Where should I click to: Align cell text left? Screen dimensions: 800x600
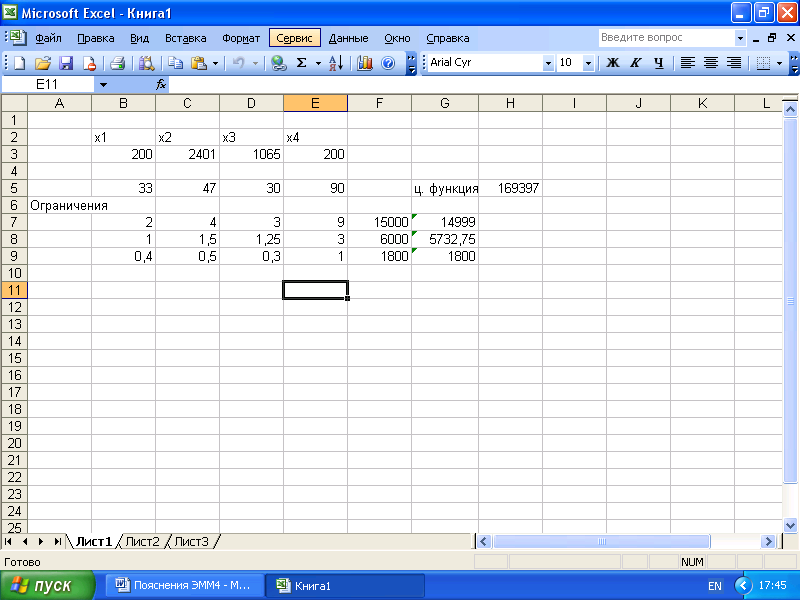(688, 63)
